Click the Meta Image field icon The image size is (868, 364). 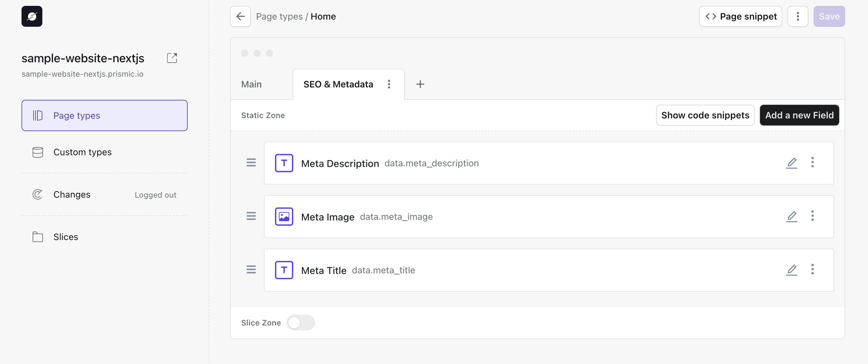click(x=284, y=216)
